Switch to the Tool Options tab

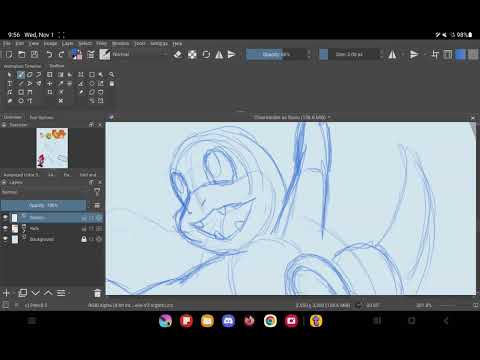pos(41,117)
